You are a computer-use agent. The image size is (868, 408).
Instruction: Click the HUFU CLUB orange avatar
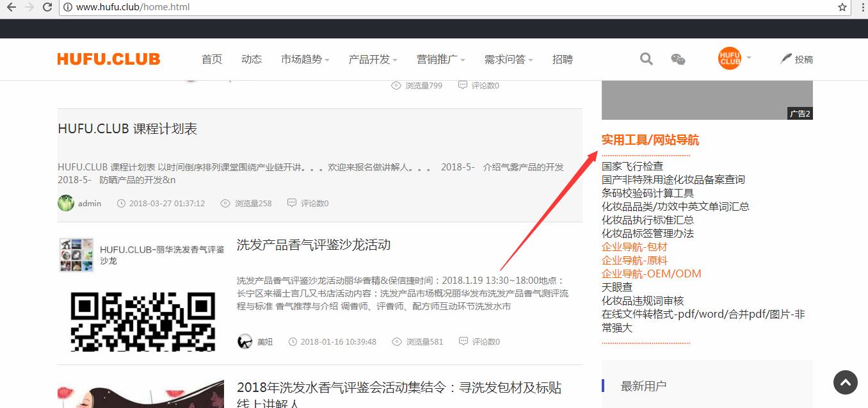point(729,58)
